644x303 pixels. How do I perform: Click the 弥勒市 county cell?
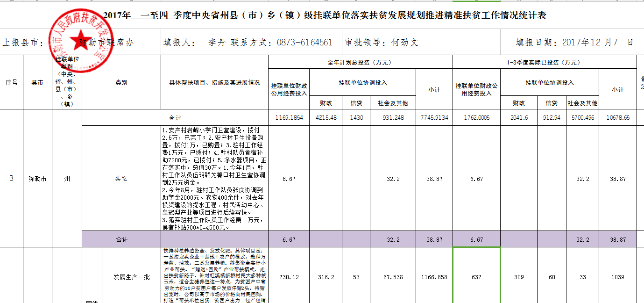(37, 179)
